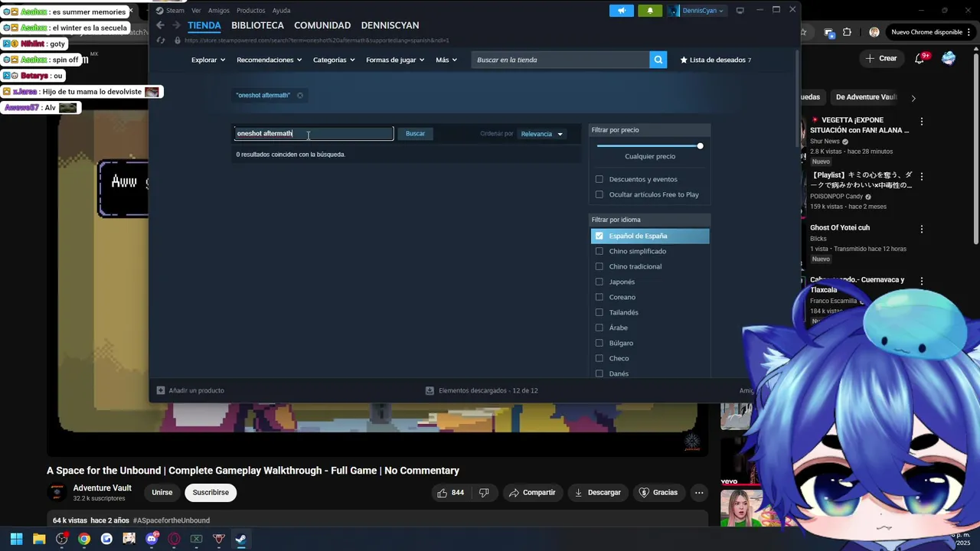Expand the Formas de jugar dropdown

pos(396,60)
